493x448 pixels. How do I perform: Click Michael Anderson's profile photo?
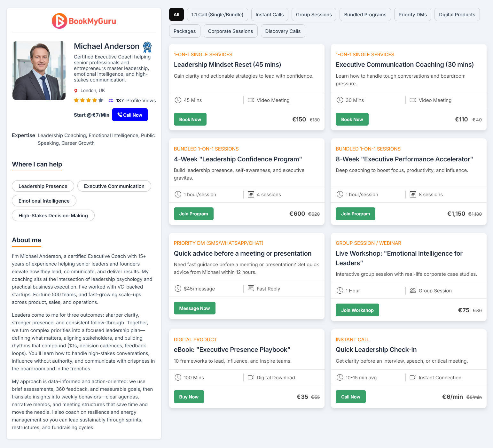click(39, 71)
